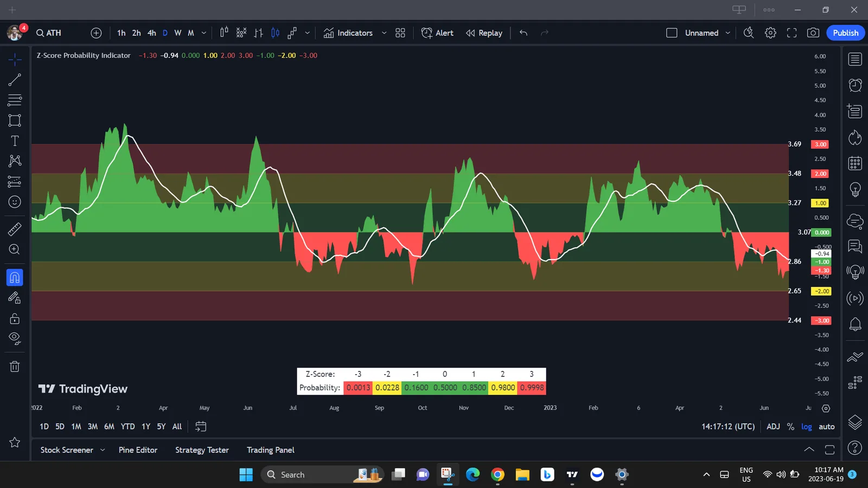The height and width of the screenshot is (488, 868).
Task: Open notifications bell in right sidebar
Action: [x=855, y=324]
